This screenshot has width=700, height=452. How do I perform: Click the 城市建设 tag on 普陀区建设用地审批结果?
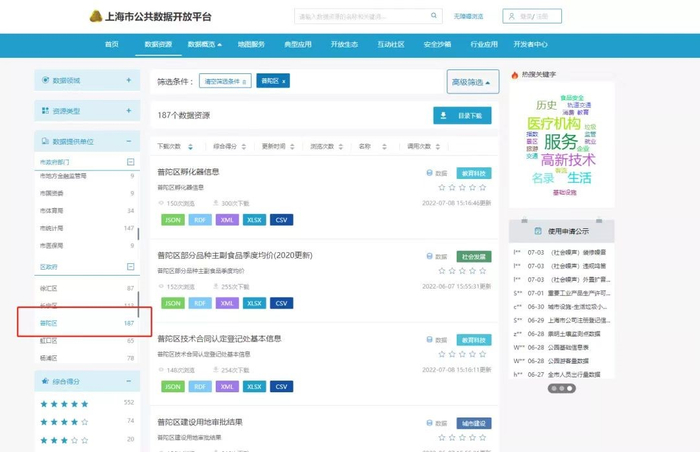click(x=474, y=423)
